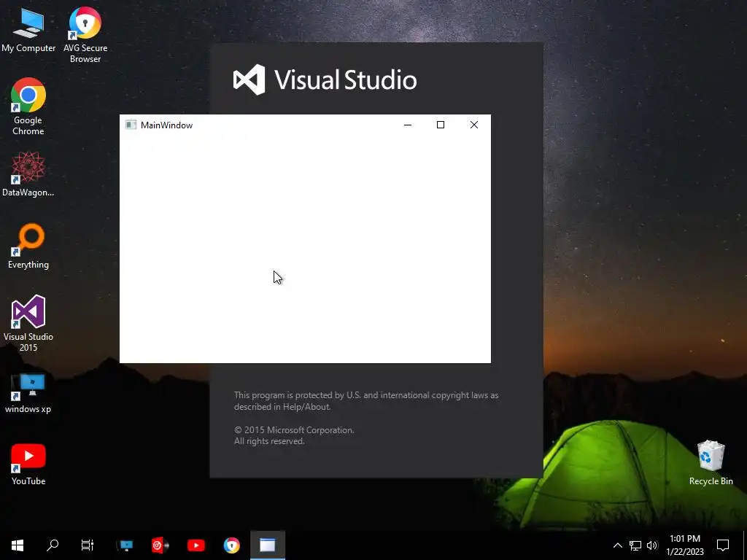Select the windows xp desktop shortcut
This screenshot has width=747, height=560.
pos(28,393)
